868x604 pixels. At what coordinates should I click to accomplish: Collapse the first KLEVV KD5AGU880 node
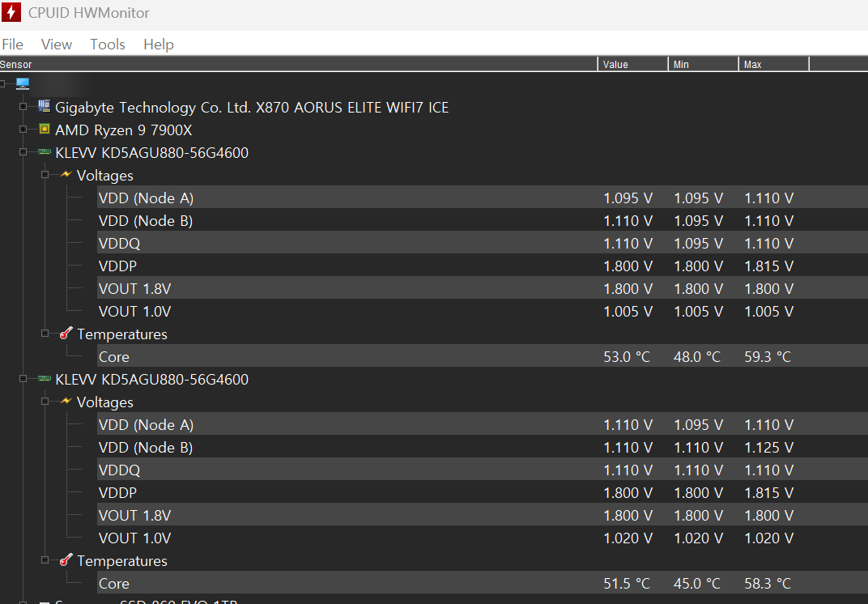(x=23, y=151)
